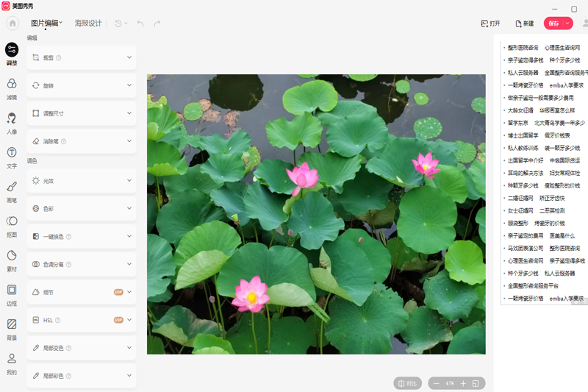This screenshot has height=392, width=588.
Task: Open the history dropdown arrow
Action: coord(126,24)
